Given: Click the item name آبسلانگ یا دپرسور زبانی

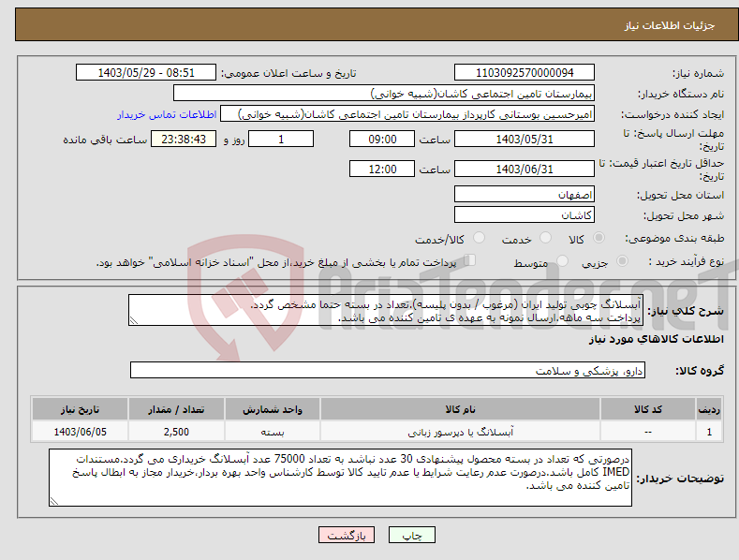Looking at the screenshot, I should (460, 432).
